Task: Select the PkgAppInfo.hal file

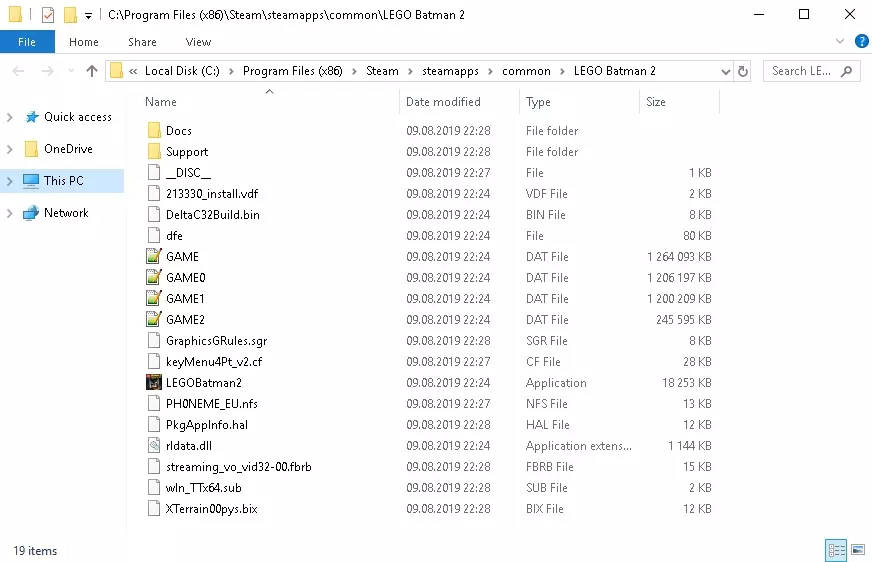Action: click(x=206, y=425)
